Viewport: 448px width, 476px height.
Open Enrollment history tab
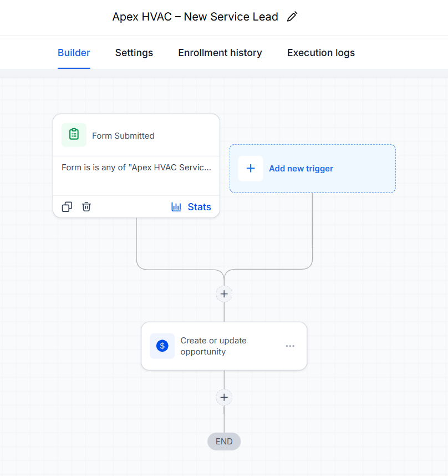point(220,53)
